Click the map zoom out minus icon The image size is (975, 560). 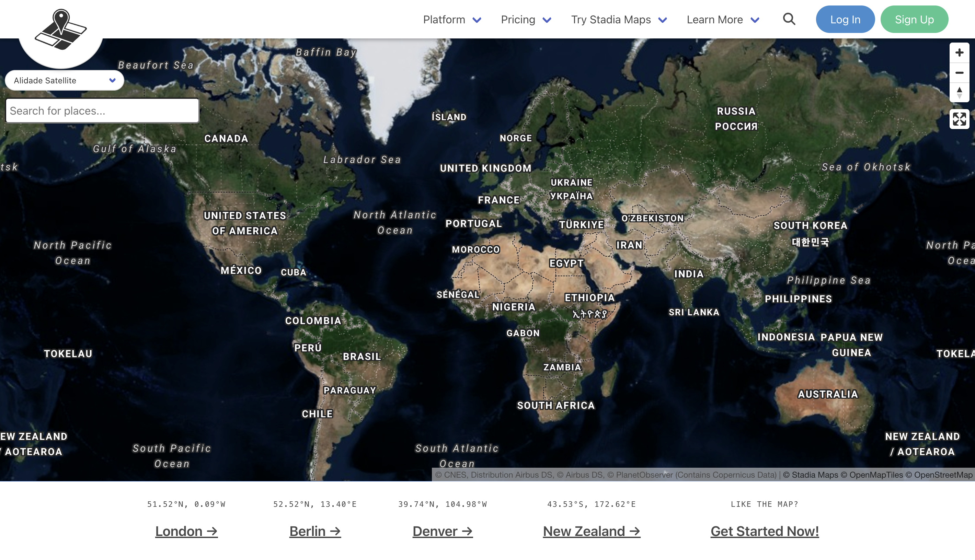tap(959, 73)
